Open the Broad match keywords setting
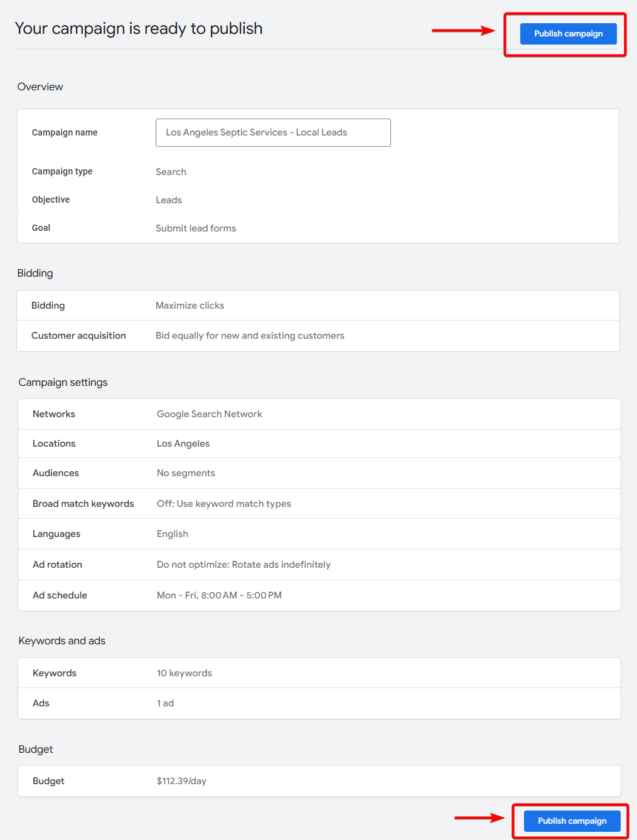 (x=319, y=504)
